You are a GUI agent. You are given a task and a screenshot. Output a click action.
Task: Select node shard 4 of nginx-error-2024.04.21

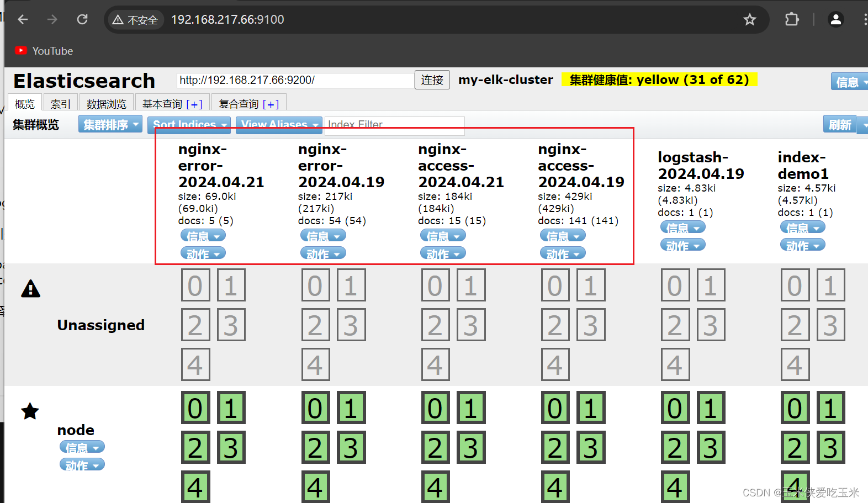195,487
